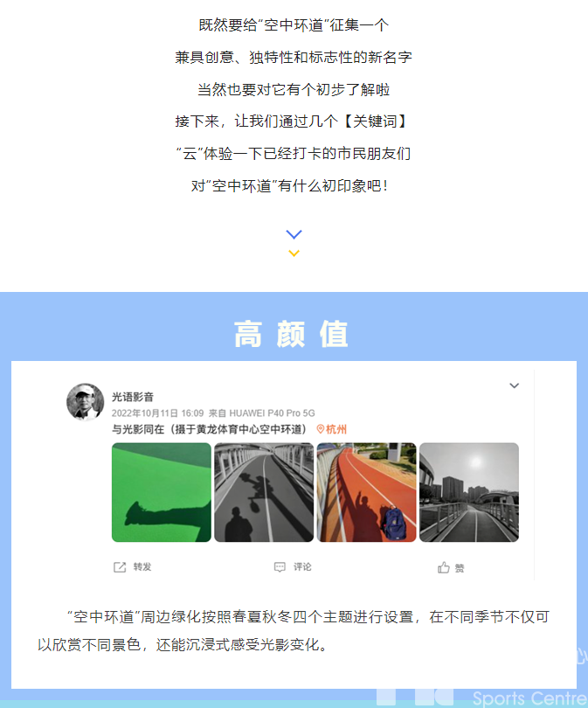Click the thumbs-up like icon

444,567
